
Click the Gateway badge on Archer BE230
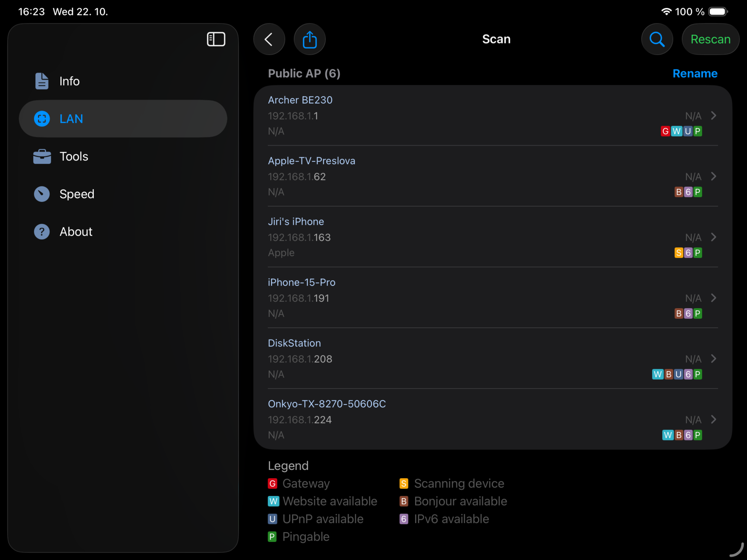665,131
